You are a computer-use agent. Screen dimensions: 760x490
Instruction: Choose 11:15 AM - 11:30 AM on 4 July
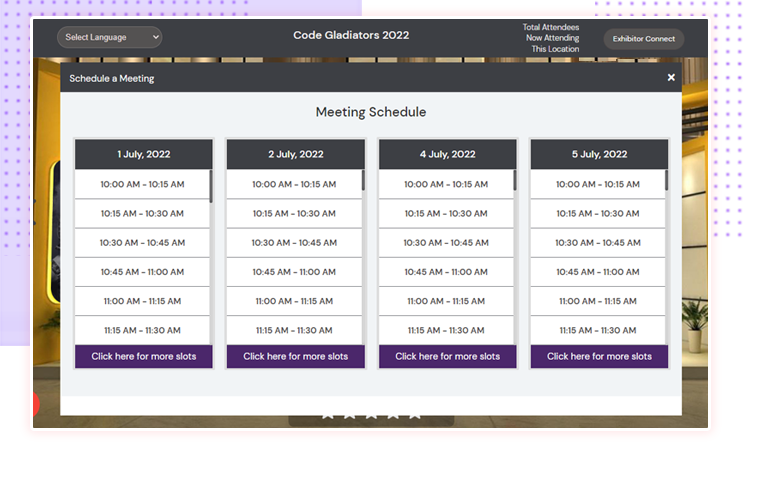(x=446, y=330)
